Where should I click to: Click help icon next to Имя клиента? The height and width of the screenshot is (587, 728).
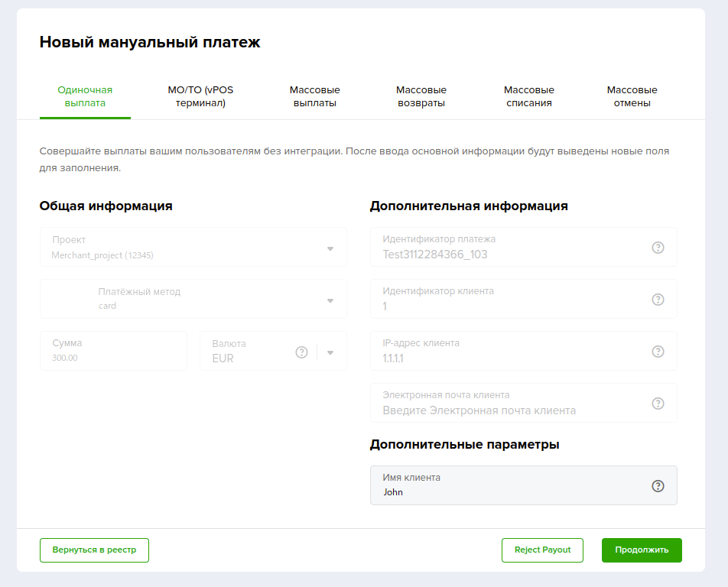click(658, 486)
